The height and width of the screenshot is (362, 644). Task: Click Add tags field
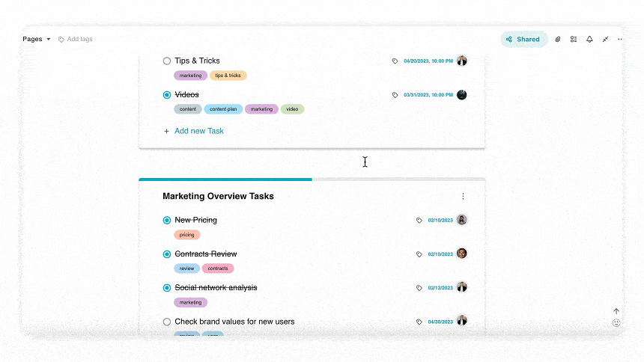[76, 39]
